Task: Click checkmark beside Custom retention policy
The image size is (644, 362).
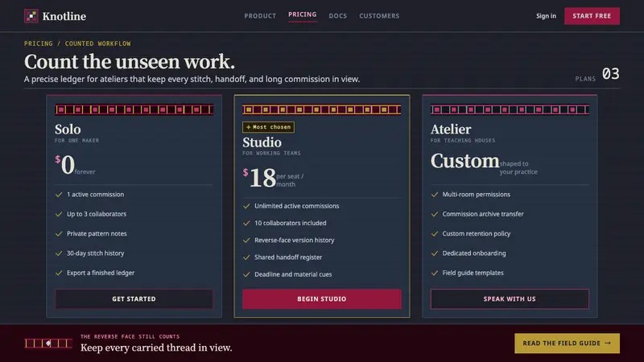Action: (x=435, y=233)
